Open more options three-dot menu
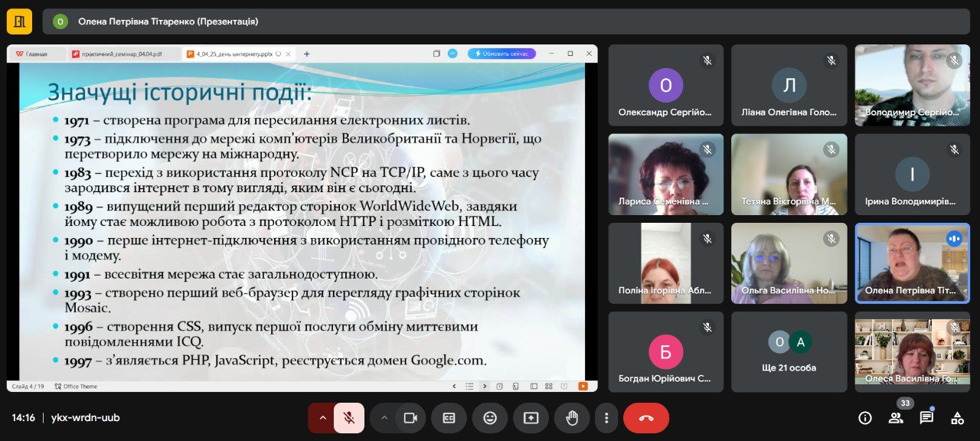Image resolution: width=980 pixels, height=441 pixels. (x=606, y=418)
